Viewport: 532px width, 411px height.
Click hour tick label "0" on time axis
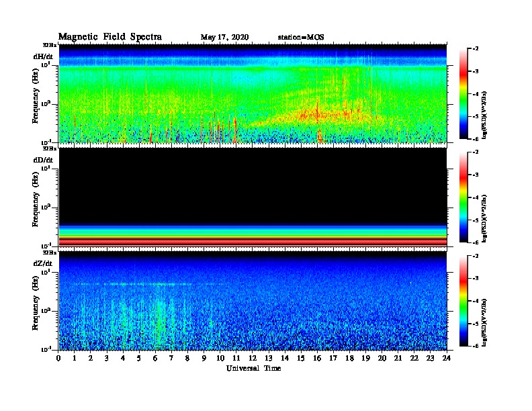tap(58, 358)
